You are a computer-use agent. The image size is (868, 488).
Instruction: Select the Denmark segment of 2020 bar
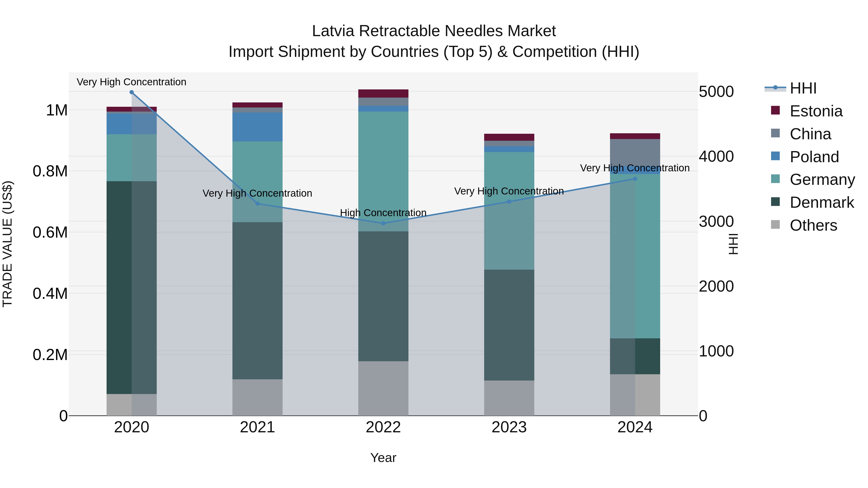coord(132,287)
